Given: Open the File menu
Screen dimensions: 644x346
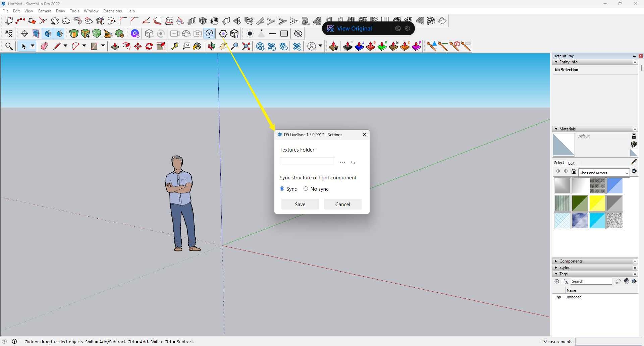Looking at the screenshot, I should click(5, 11).
